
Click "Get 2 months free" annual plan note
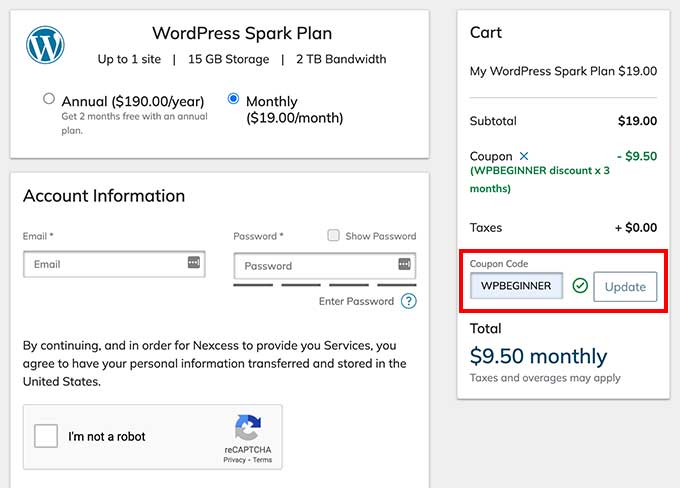[x=134, y=123]
